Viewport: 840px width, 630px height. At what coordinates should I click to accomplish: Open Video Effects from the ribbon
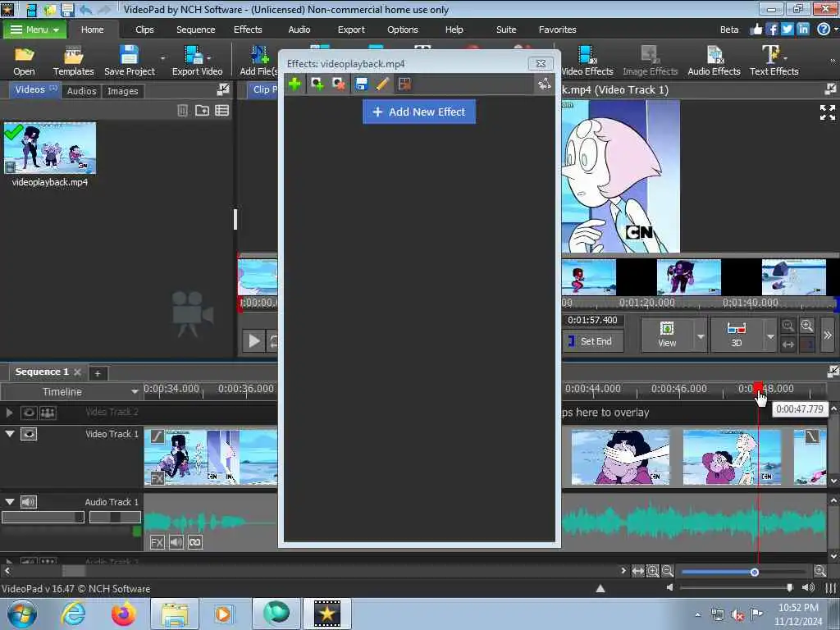click(x=587, y=61)
